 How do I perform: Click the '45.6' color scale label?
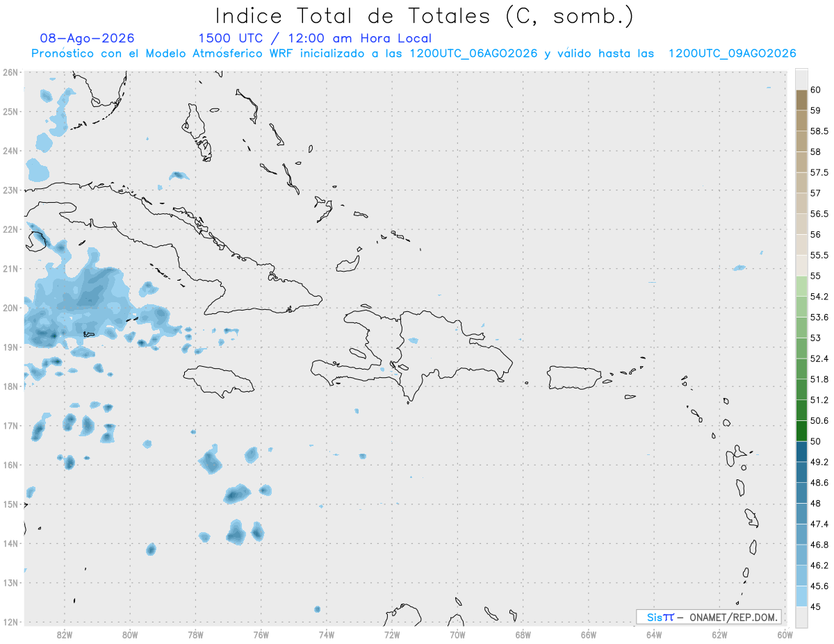(820, 586)
